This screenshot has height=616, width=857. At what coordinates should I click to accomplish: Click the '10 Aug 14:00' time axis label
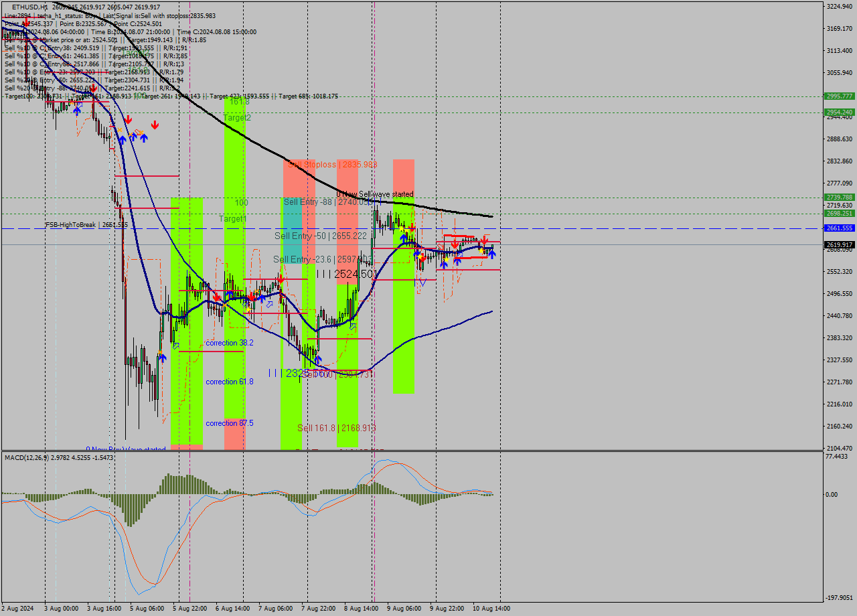click(491, 609)
